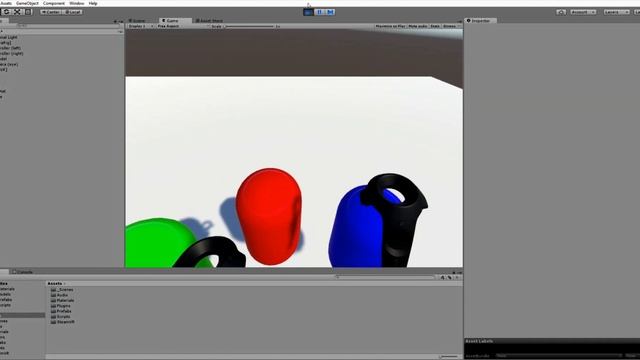The image size is (640, 360).
Task: Click the Asset Labels header
Action: coord(479,341)
